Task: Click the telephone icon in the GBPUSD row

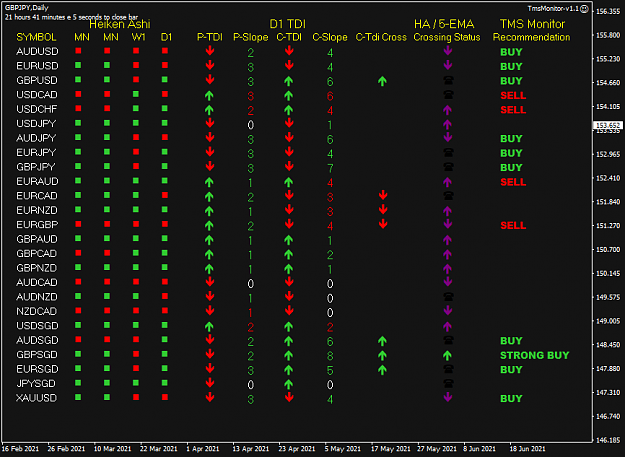Action: [x=448, y=80]
